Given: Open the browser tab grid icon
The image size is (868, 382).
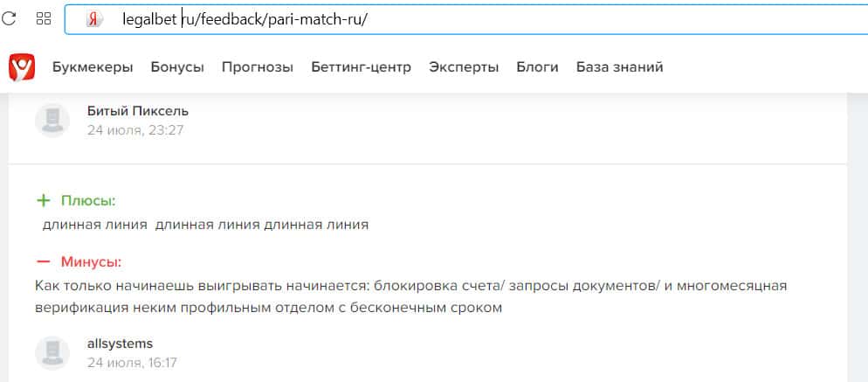Looking at the screenshot, I should pyautogui.click(x=43, y=18).
